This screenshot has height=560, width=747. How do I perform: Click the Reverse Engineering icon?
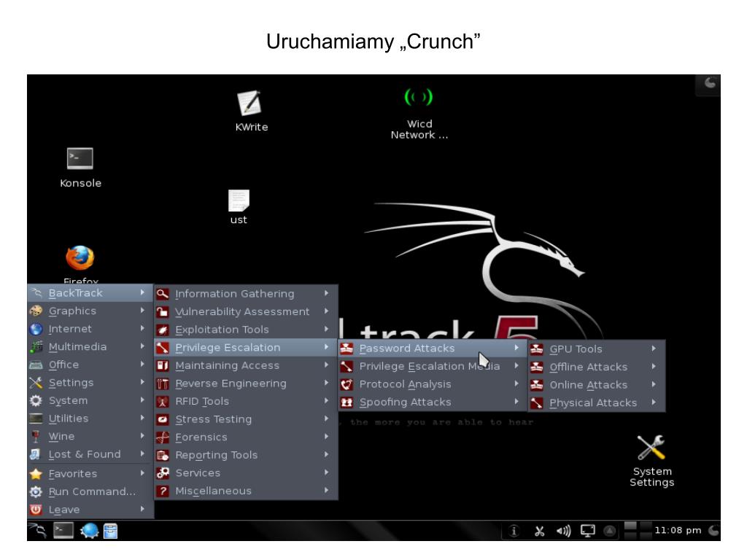tap(163, 384)
